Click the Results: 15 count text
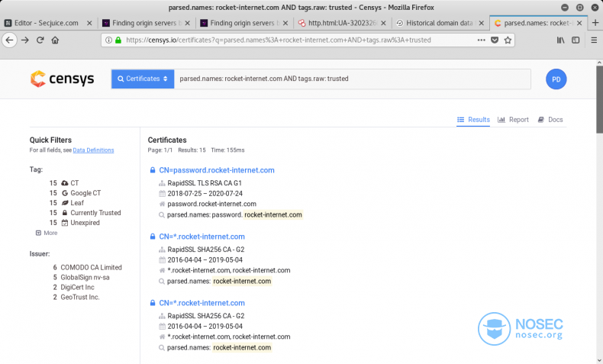This screenshot has width=603, height=364. click(192, 150)
